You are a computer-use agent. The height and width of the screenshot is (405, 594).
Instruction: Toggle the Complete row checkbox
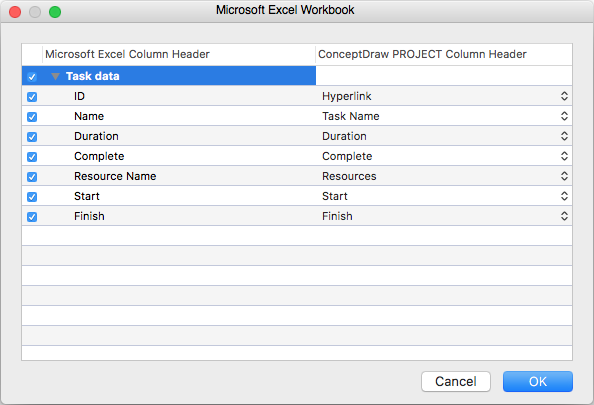click(32, 157)
